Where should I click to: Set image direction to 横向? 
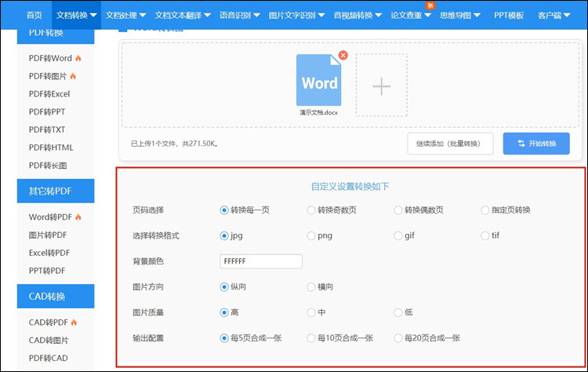pyautogui.click(x=311, y=286)
